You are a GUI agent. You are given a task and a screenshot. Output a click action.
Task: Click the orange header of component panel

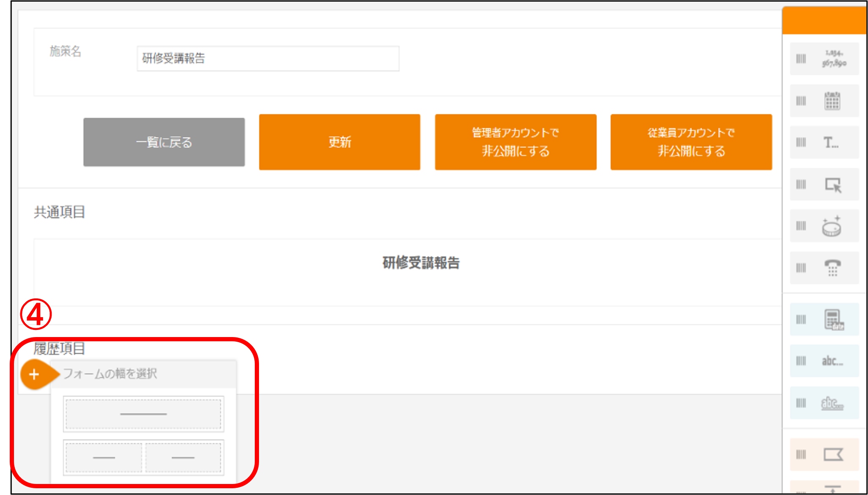coord(824,20)
